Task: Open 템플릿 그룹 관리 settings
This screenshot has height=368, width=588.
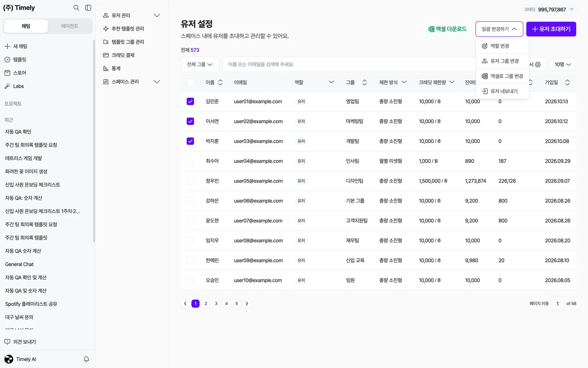Action: [123, 42]
